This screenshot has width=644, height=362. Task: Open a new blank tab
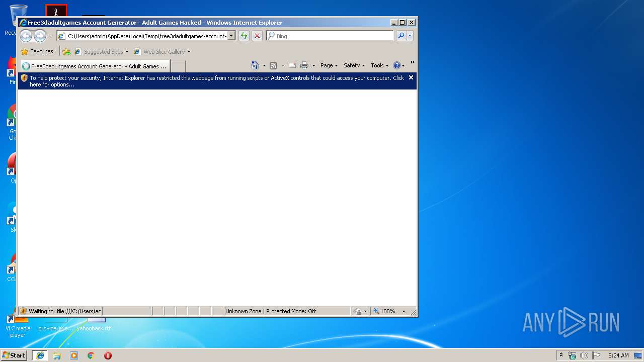[x=178, y=66]
